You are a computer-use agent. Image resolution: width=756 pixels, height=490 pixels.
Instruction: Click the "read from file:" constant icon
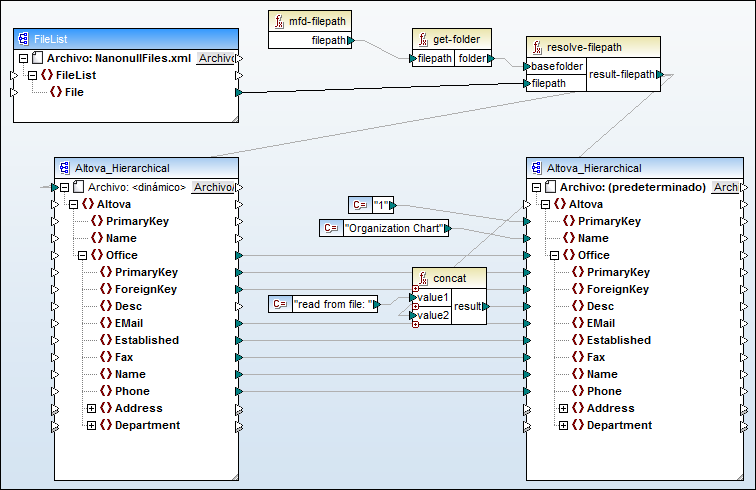(279, 304)
